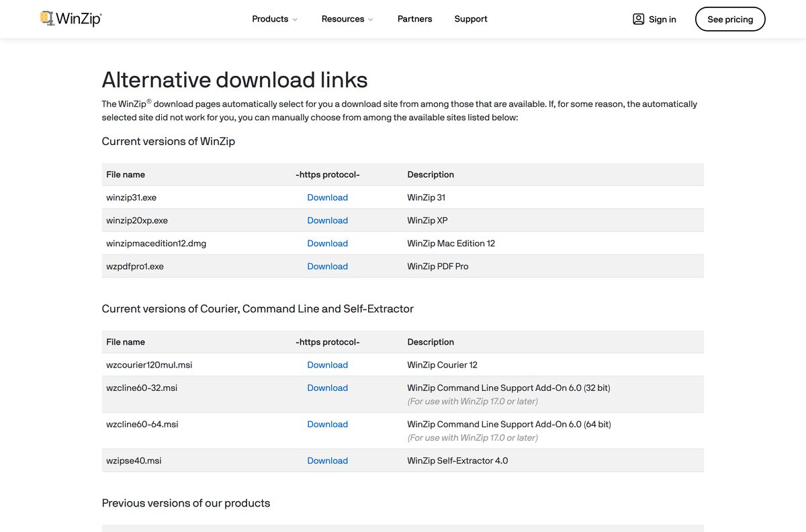The width and height of the screenshot is (806, 532).
Task: Click the Command Line Add-On 6.0 (64 bit) description
Action: (508, 424)
